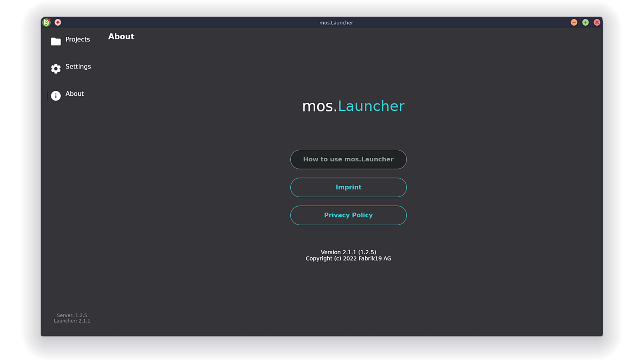The height and width of the screenshot is (362, 644).
Task: Click the mos.Launcher title bar text
Action: click(336, 22)
